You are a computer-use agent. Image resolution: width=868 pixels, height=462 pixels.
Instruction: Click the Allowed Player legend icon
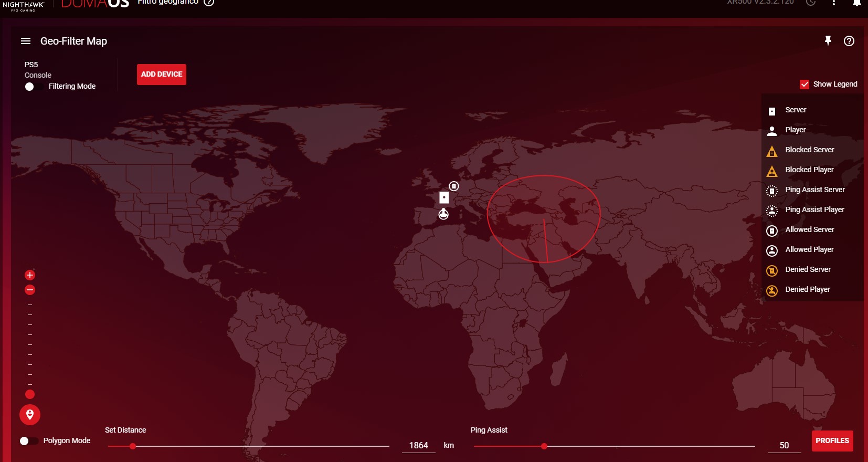pos(772,251)
